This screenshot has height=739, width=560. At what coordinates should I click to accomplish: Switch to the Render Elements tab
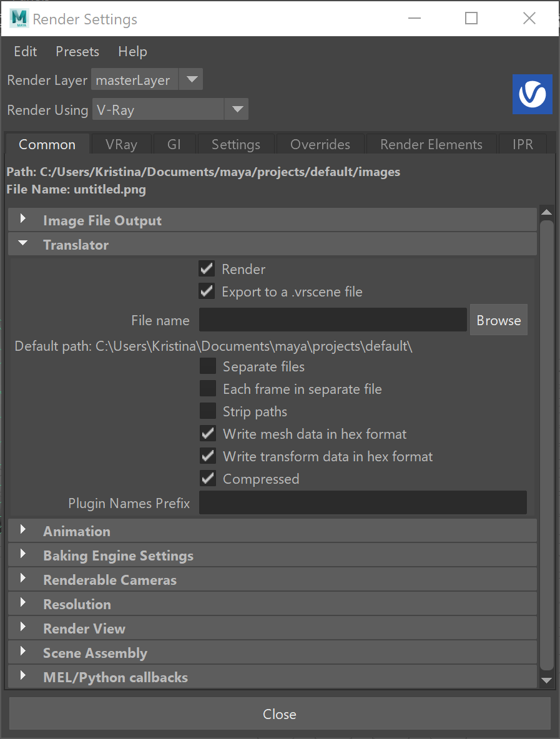431,144
